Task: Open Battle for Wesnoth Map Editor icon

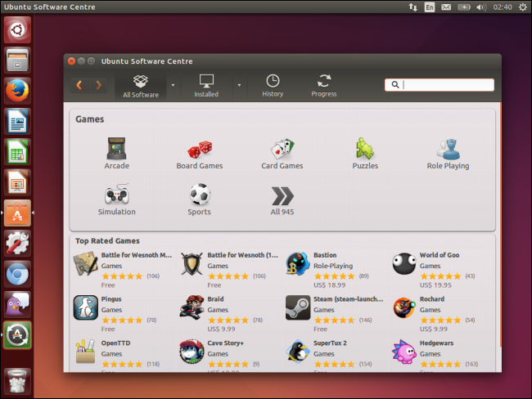Action: tap(86, 263)
